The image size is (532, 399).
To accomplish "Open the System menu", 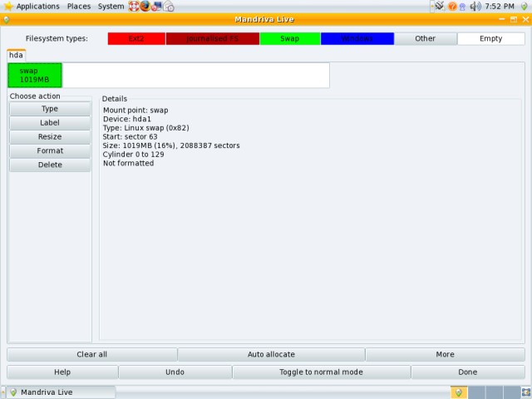I will [x=111, y=6].
